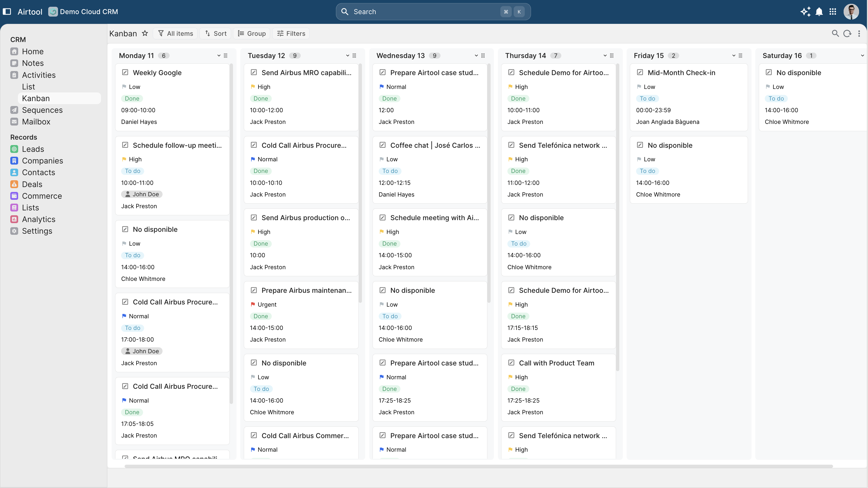Click the Mailbox icon in the sidebar

click(x=14, y=122)
